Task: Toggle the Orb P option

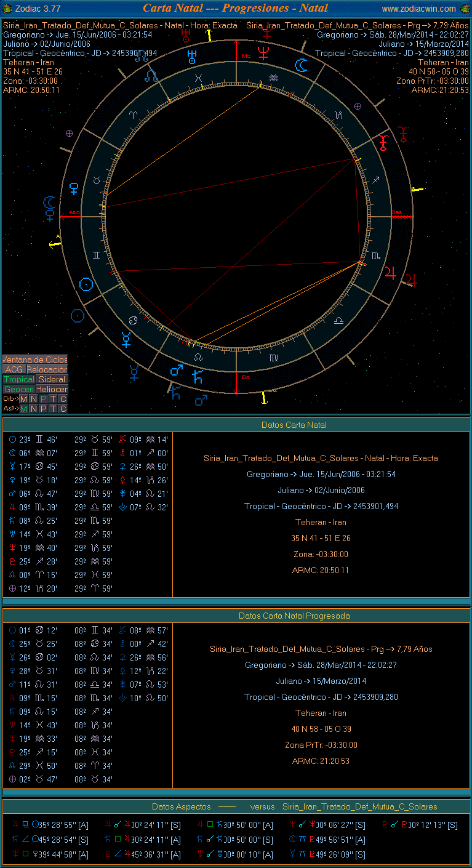Action: (43, 399)
